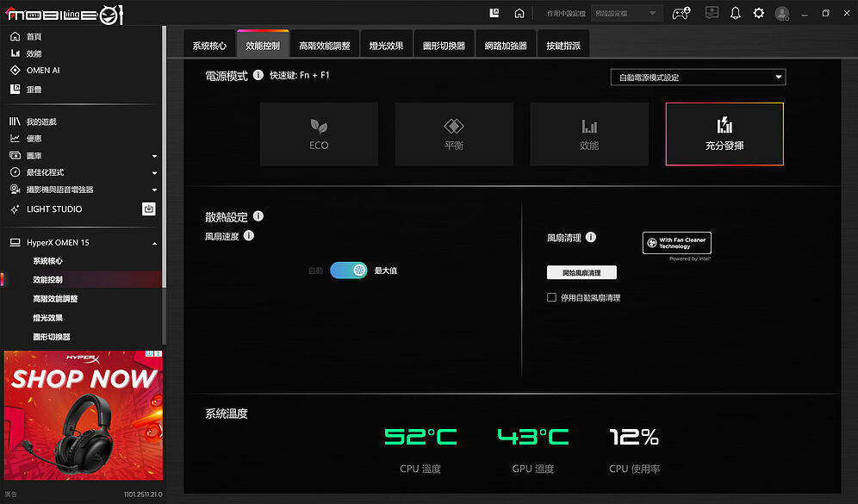The height and width of the screenshot is (504, 858).
Task: Switch to the 高階效能調整 tab
Action: pos(325,46)
